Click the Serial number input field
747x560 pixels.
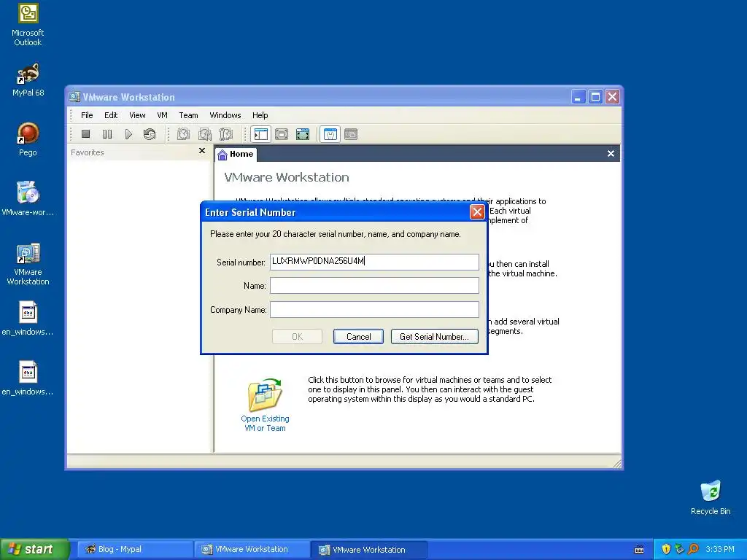pos(374,262)
